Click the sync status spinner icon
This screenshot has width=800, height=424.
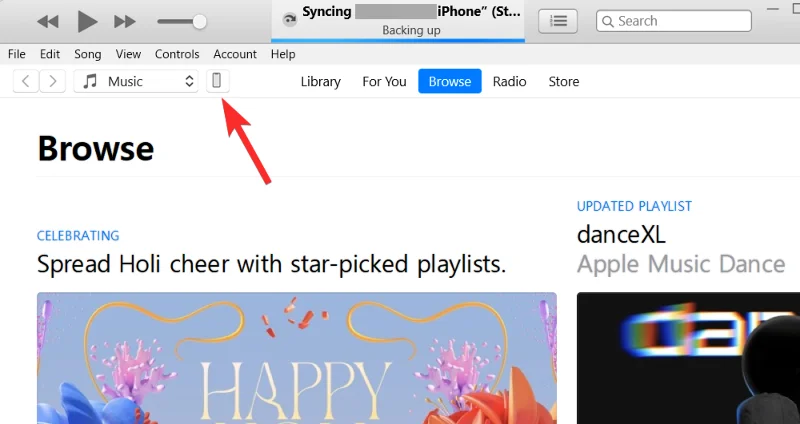pos(290,19)
